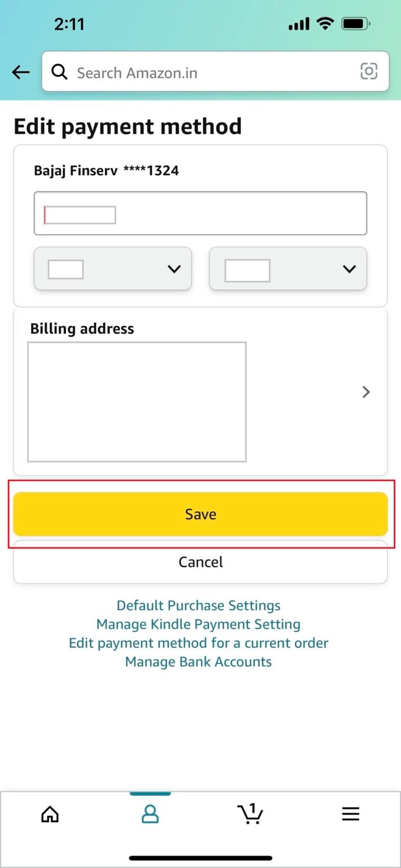Tap the home indicator bar
This screenshot has width=401, height=868.
point(200,855)
